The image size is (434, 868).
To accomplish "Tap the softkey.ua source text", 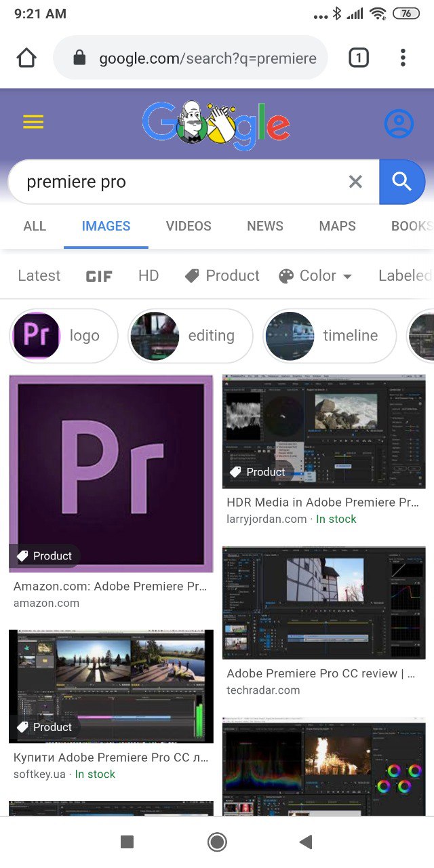I will click(41, 774).
